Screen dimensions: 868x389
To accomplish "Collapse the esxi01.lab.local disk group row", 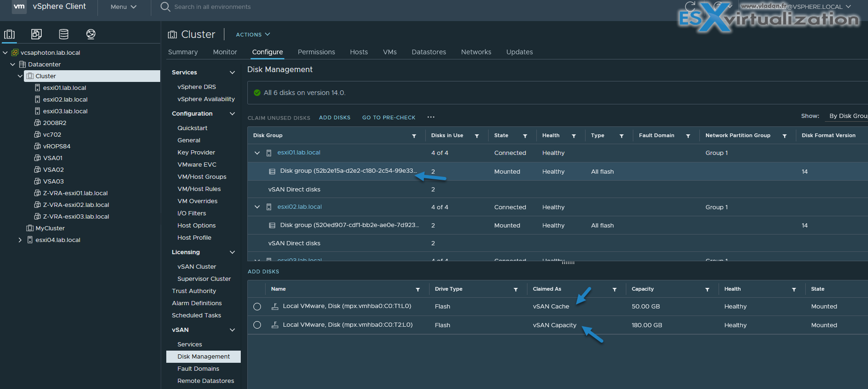I will pyautogui.click(x=257, y=153).
